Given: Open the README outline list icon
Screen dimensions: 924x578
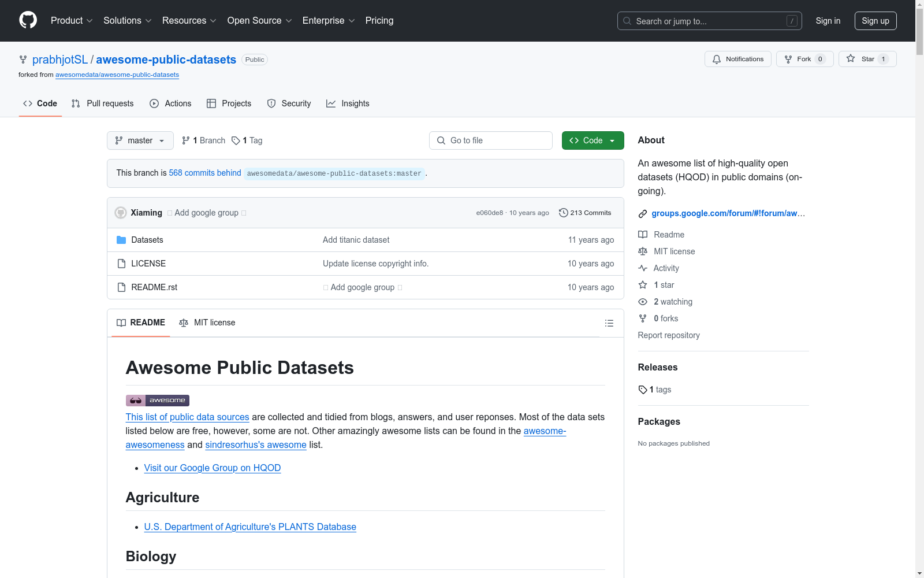Looking at the screenshot, I should coord(609,323).
